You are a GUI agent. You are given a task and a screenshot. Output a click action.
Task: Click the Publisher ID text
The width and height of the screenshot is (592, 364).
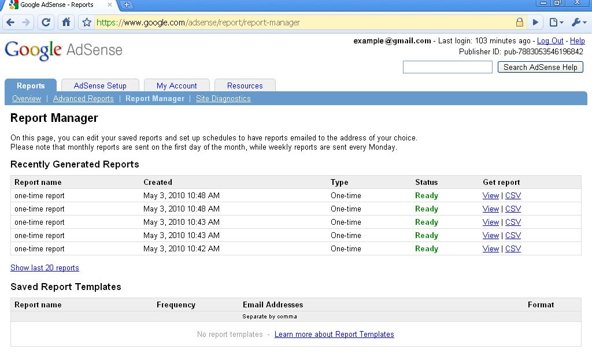pyautogui.click(x=521, y=51)
